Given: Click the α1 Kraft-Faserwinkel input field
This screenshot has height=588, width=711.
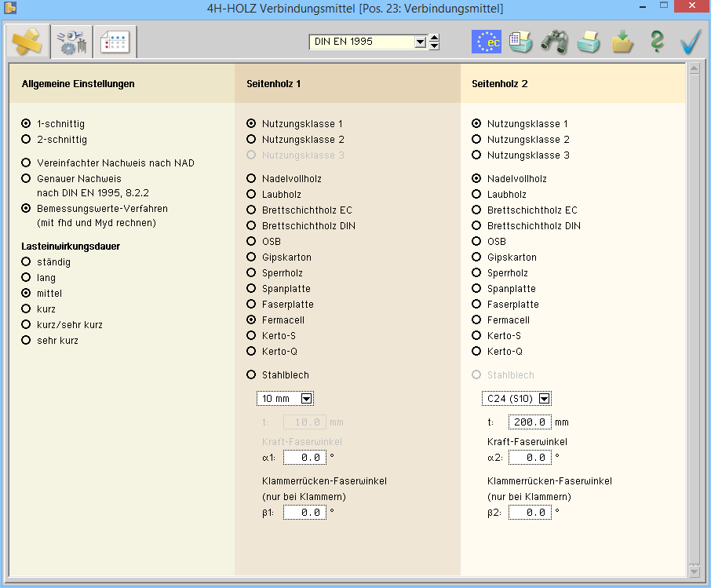Looking at the screenshot, I should point(304,458).
